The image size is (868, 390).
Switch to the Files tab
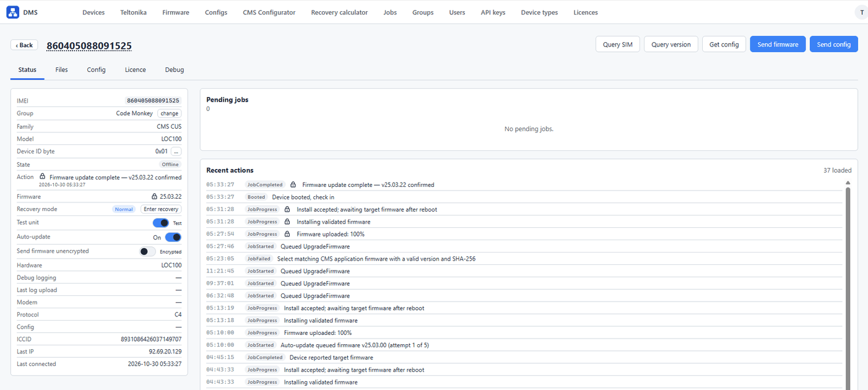point(61,70)
